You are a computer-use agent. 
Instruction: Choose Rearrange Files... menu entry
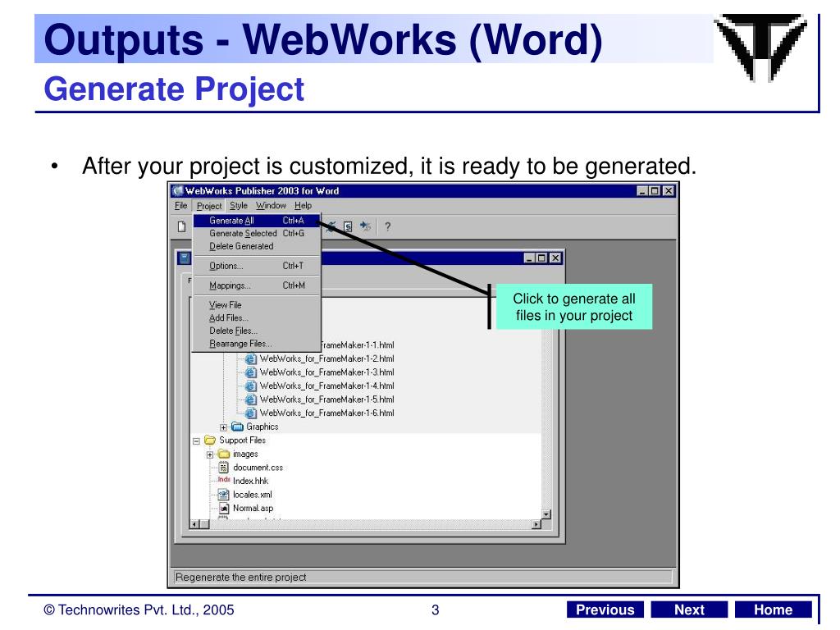pyautogui.click(x=257, y=344)
